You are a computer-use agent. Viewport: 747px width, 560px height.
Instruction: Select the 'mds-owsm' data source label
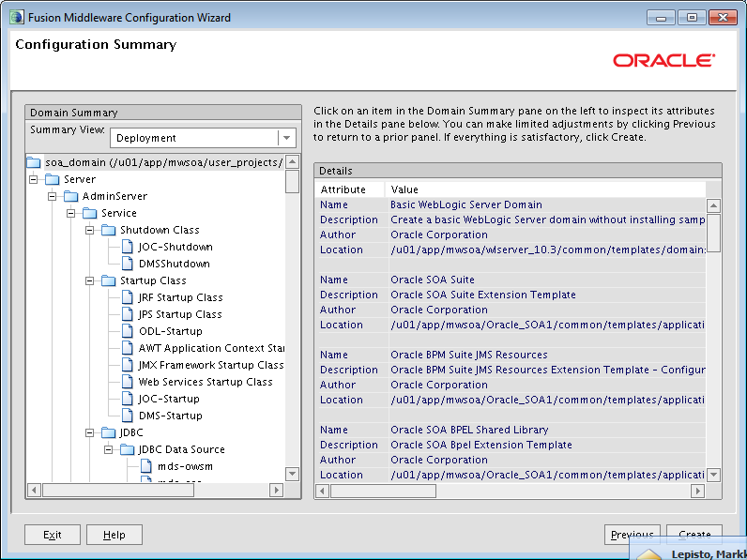185,466
